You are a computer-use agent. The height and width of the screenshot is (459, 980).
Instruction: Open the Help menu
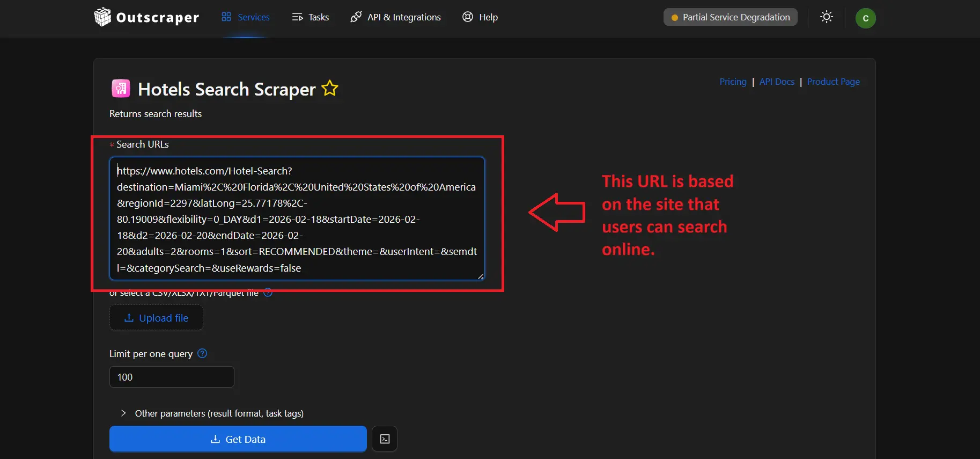(x=480, y=17)
